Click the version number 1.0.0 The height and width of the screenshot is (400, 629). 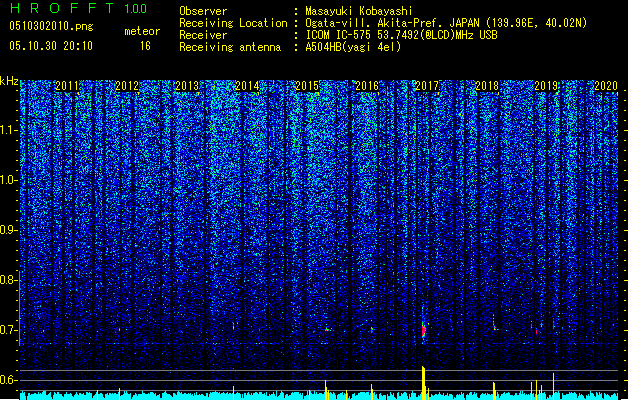click(136, 9)
